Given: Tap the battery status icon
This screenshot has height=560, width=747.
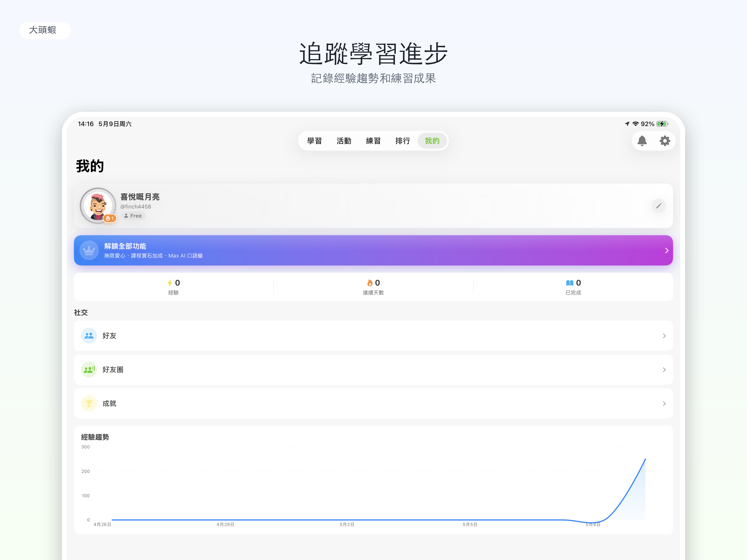Looking at the screenshot, I should [662, 124].
